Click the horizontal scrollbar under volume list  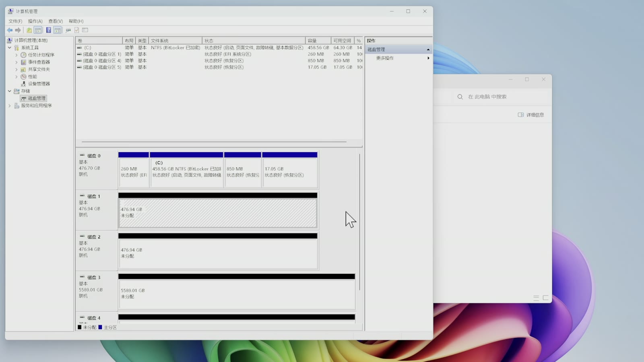pyautogui.click(x=214, y=142)
